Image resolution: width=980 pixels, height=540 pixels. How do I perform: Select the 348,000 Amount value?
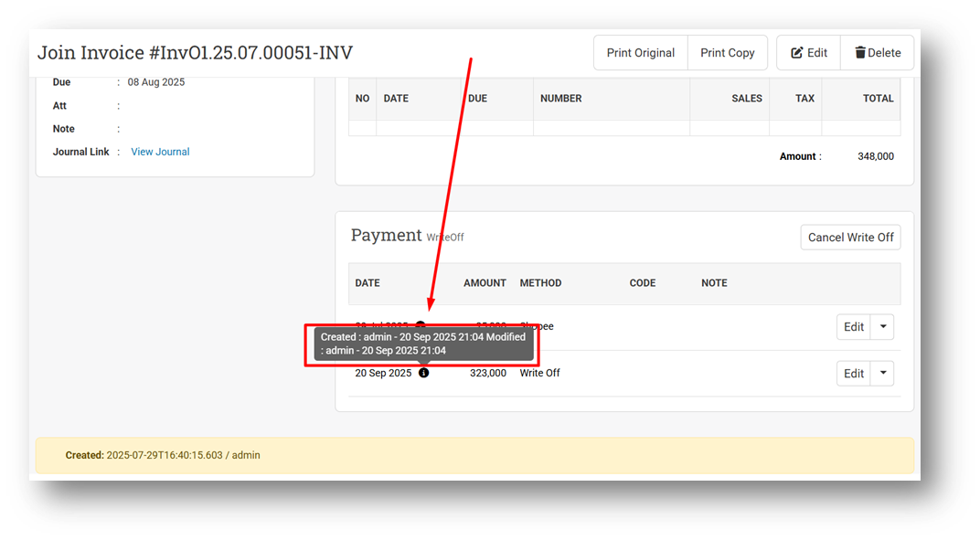pos(876,156)
